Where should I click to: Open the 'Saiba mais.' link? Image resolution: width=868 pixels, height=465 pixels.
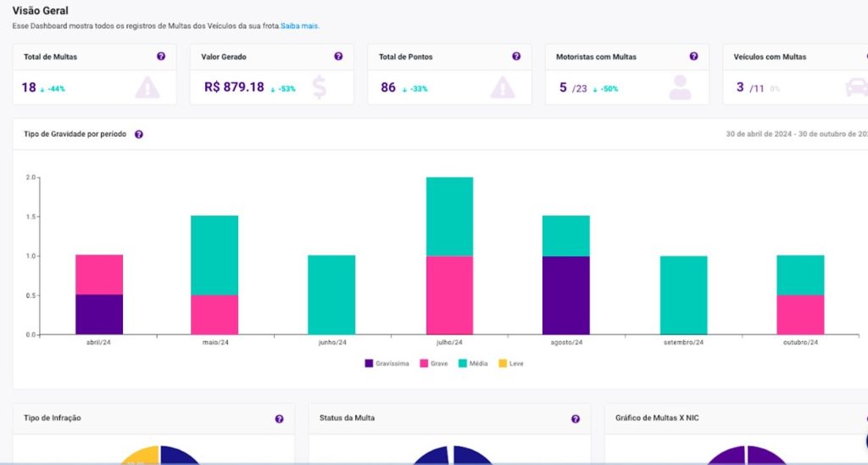[300, 26]
